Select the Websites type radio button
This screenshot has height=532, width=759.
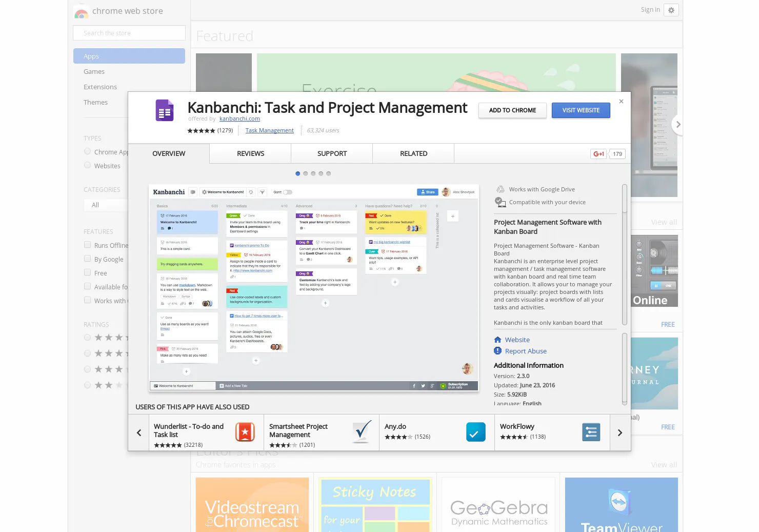pyautogui.click(x=88, y=165)
